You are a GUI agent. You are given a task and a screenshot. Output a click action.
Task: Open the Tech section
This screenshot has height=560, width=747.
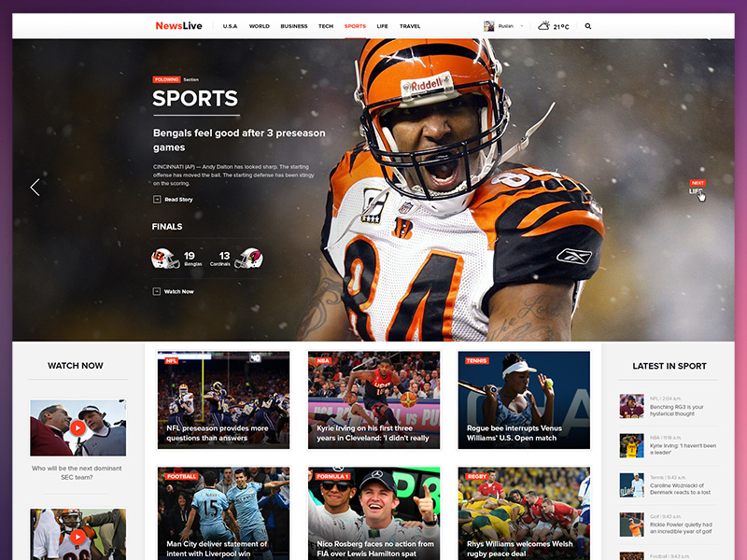pyautogui.click(x=326, y=26)
